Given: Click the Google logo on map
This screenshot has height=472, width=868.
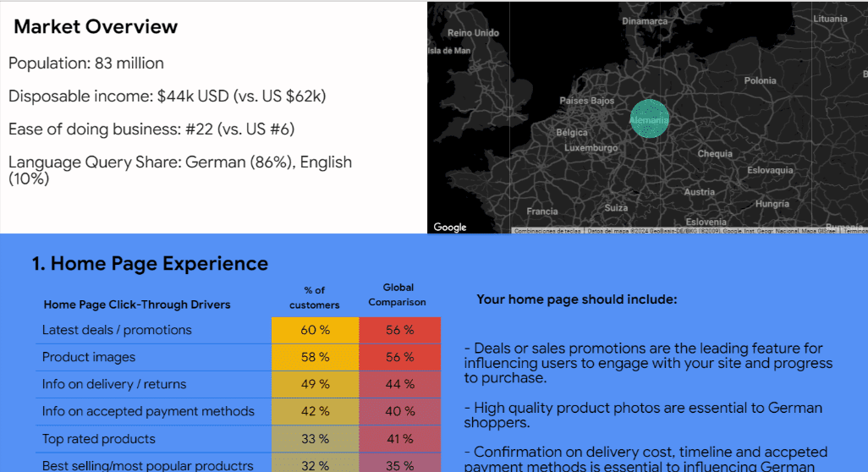Looking at the screenshot, I should tap(449, 227).
